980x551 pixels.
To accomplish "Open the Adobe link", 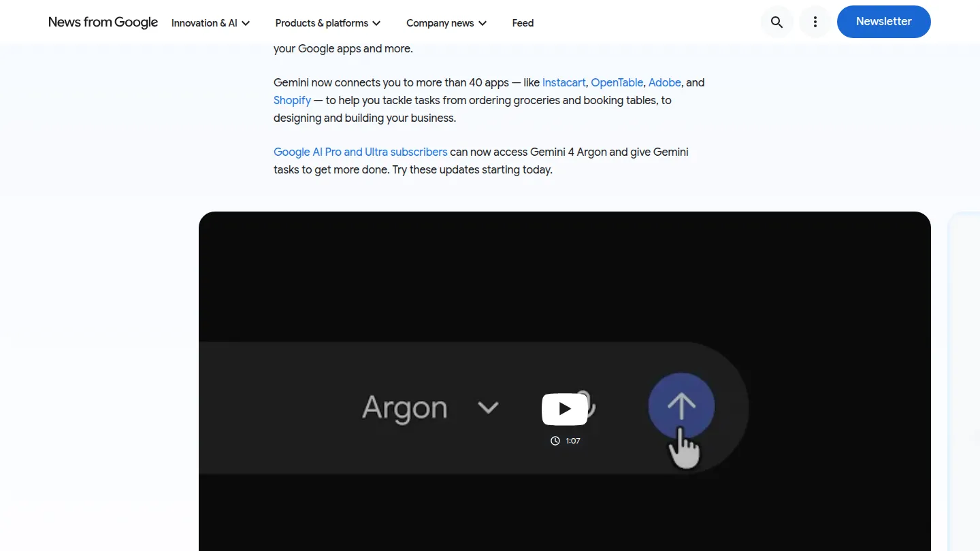I will [x=664, y=82].
